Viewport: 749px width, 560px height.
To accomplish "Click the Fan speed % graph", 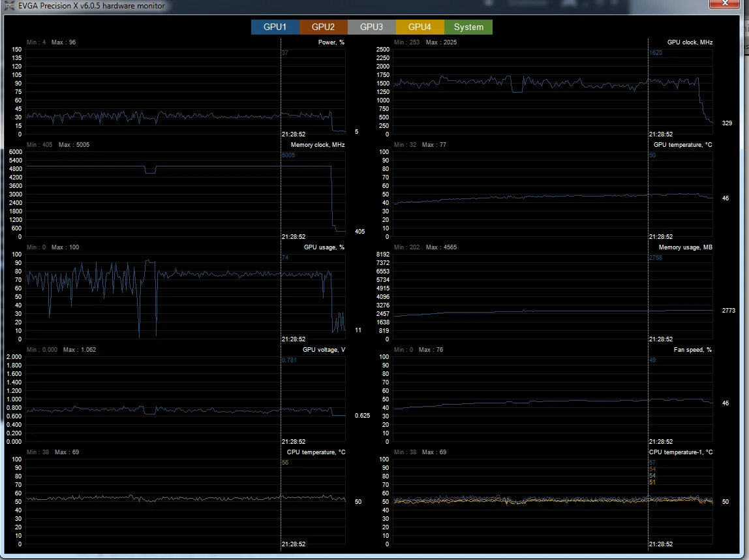I will 553,399.
